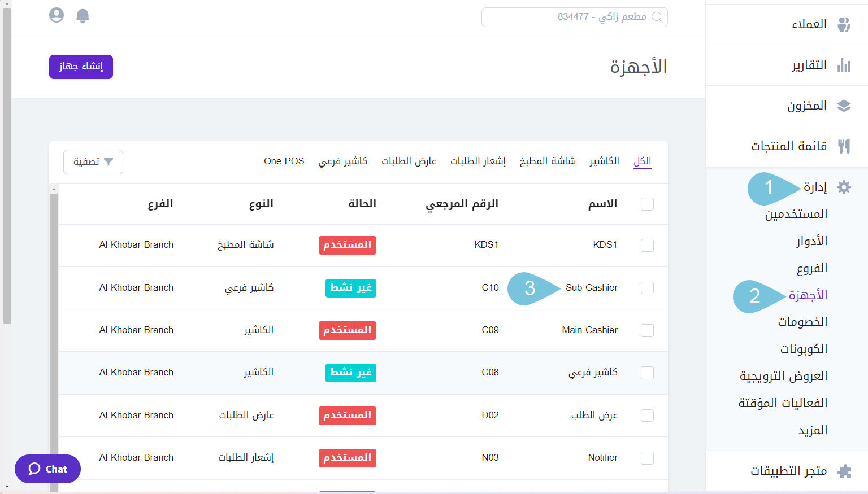Select the إدارة settings gear icon
This screenshot has height=494, width=868.
pos(844,187)
